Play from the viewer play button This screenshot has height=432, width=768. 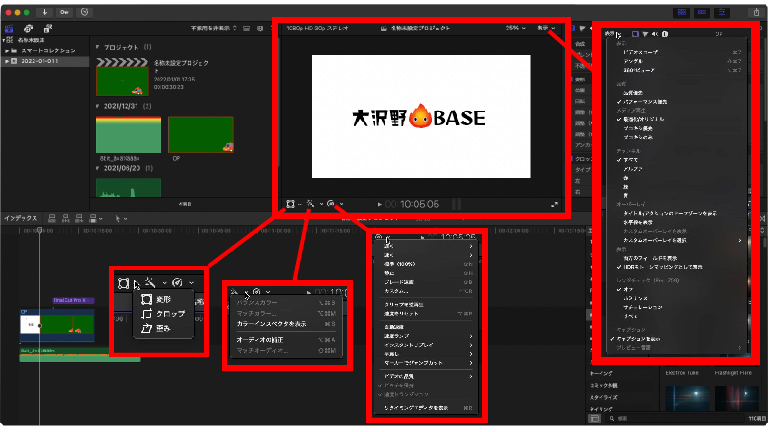[x=380, y=204]
